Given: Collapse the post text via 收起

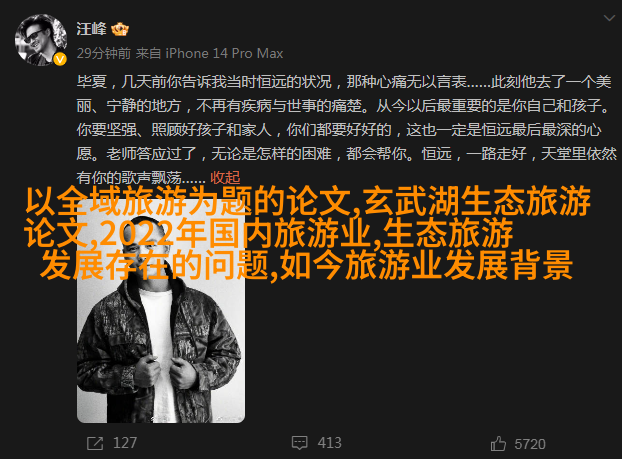Looking at the screenshot, I should click(x=225, y=178).
